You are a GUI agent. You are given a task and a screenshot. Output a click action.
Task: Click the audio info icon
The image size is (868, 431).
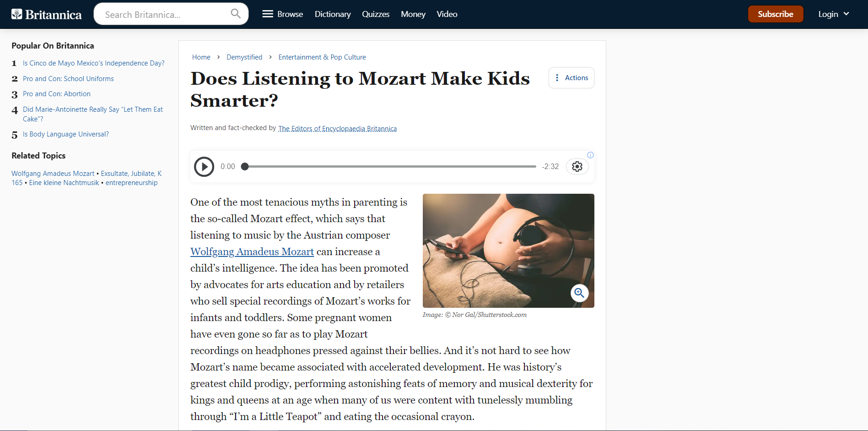pyautogui.click(x=591, y=155)
